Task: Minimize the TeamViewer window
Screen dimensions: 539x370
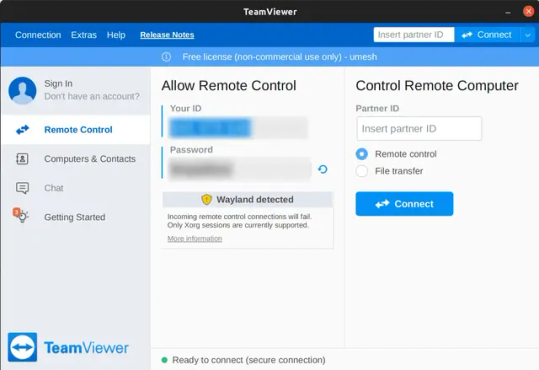Action: pyautogui.click(x=508, y=12)
